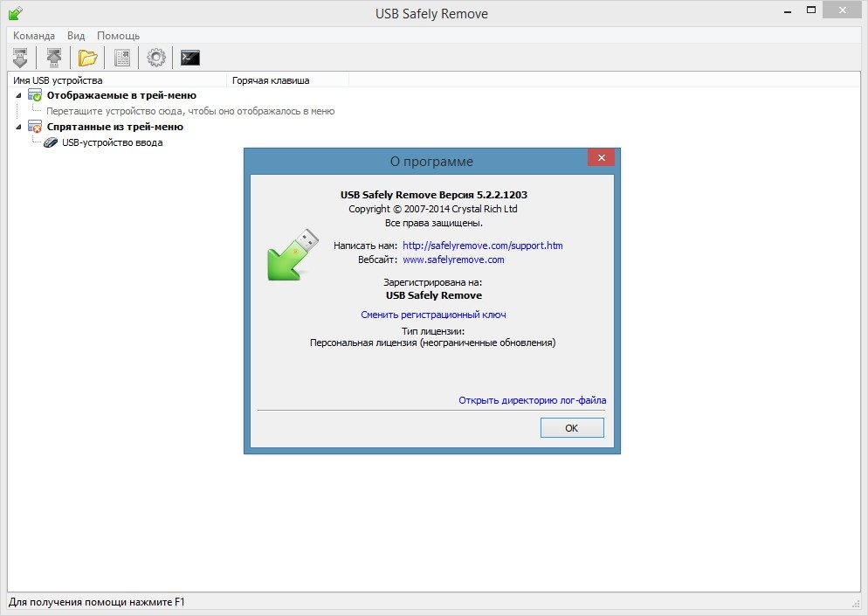
Task: Open the Вид menu
Action: coord(76,36)
